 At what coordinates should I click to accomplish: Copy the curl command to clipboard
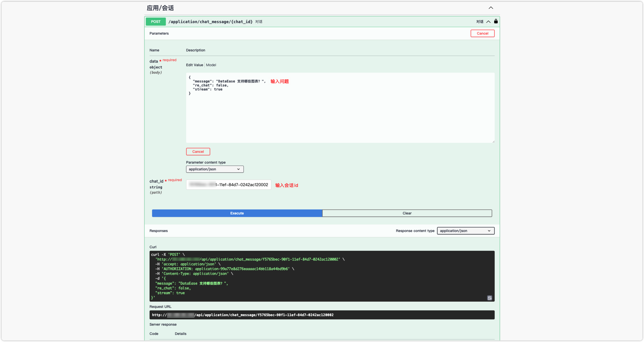pos(489,298)
